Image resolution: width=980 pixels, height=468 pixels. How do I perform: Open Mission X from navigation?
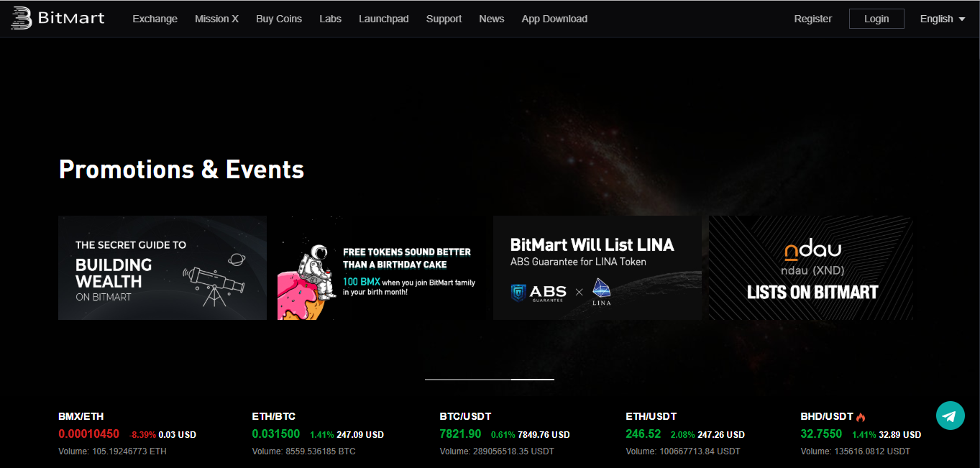[216, 19]
